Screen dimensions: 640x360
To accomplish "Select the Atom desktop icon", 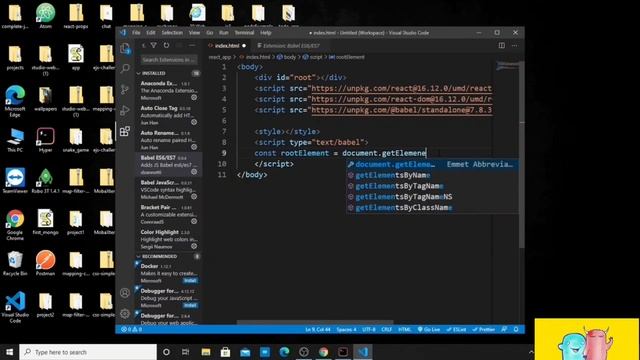I will click(45, 16).
